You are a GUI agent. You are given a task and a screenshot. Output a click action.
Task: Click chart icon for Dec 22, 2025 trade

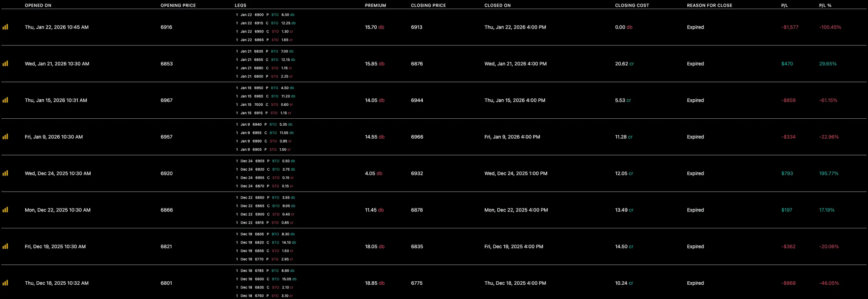coord(5,210)
